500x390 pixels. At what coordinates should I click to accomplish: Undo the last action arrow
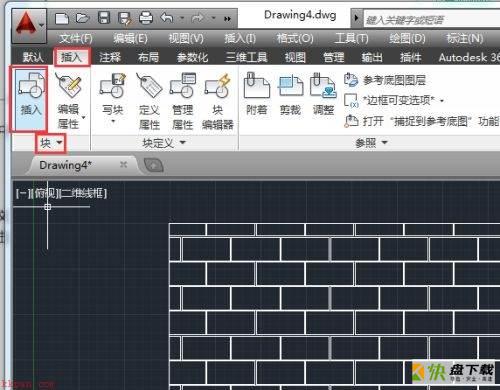point(167,18)
